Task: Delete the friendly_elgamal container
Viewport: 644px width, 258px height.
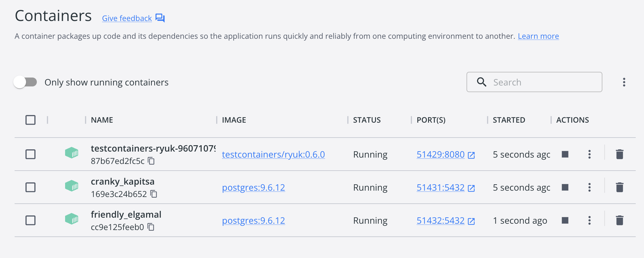Action: pos(620,221)
